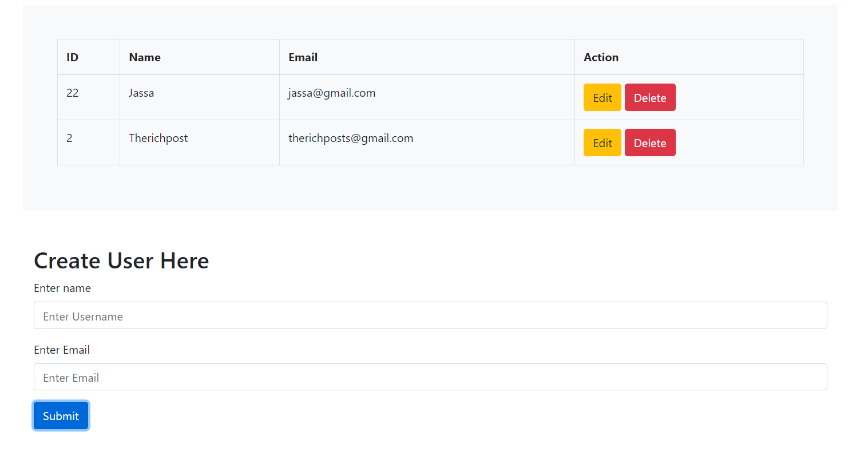Select the Name column header
Viewport: 868px width, 463px height.
[x=144, y=57]
